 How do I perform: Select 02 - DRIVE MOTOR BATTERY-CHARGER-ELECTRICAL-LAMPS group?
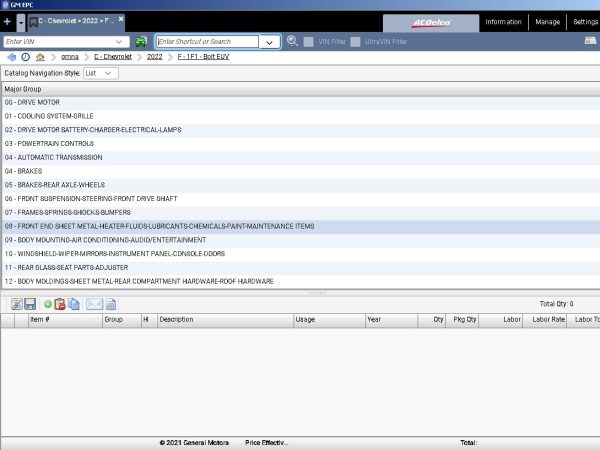tap(301, 130)
